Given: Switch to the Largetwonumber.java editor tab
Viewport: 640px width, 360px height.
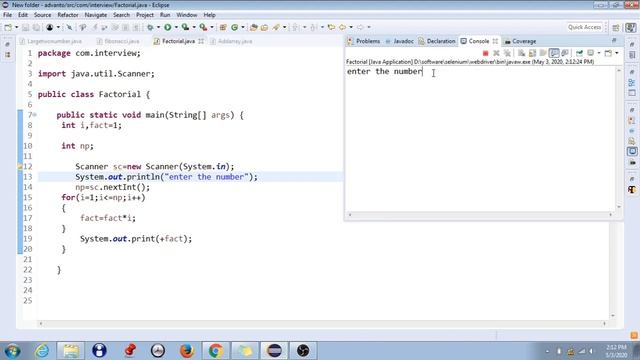Looking at the screenshot, I should pyautogui.click(x=51, y=41).
